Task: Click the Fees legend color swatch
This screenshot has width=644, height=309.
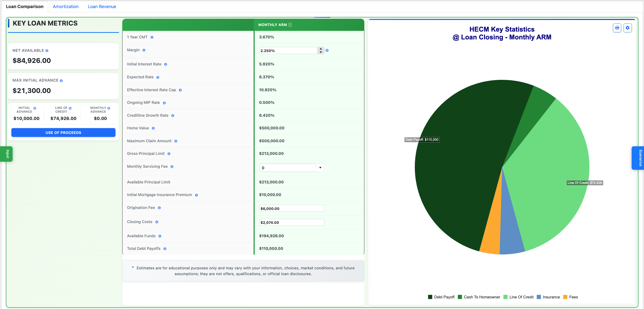Action: [x=565, y=297]
